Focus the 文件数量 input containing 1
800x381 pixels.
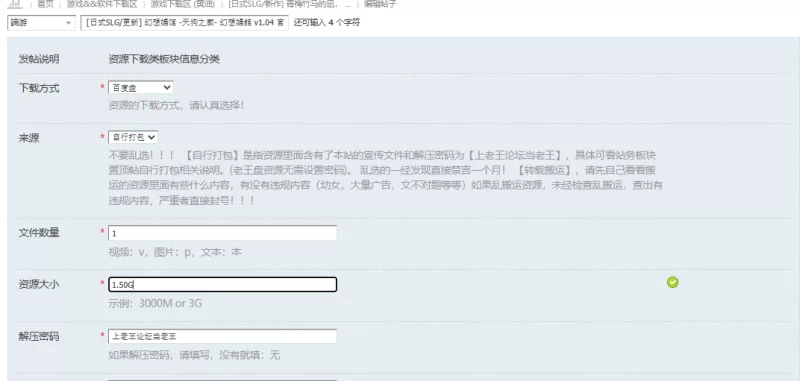click(222, 233)
